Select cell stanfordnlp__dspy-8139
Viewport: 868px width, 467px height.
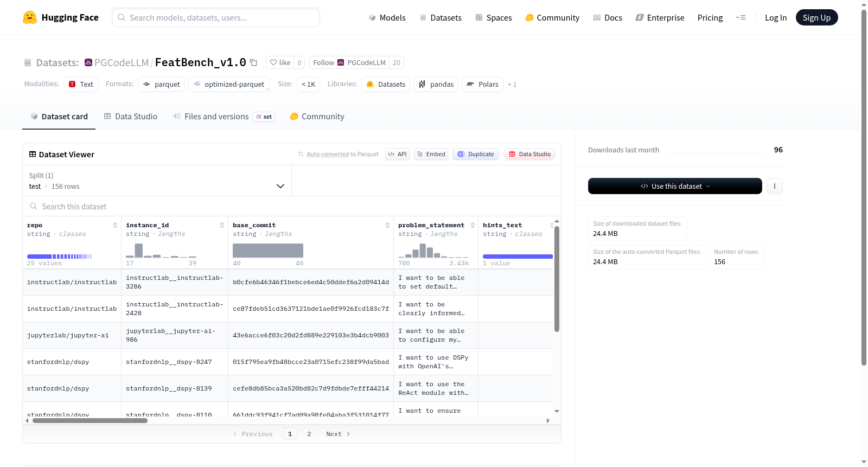pos(175,388)
